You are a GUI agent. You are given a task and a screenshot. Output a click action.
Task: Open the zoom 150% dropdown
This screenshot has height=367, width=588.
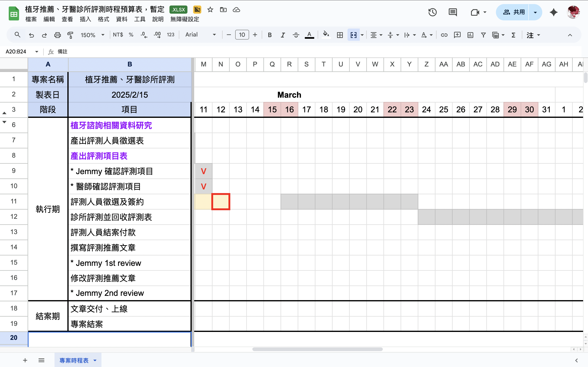point(92,35)
